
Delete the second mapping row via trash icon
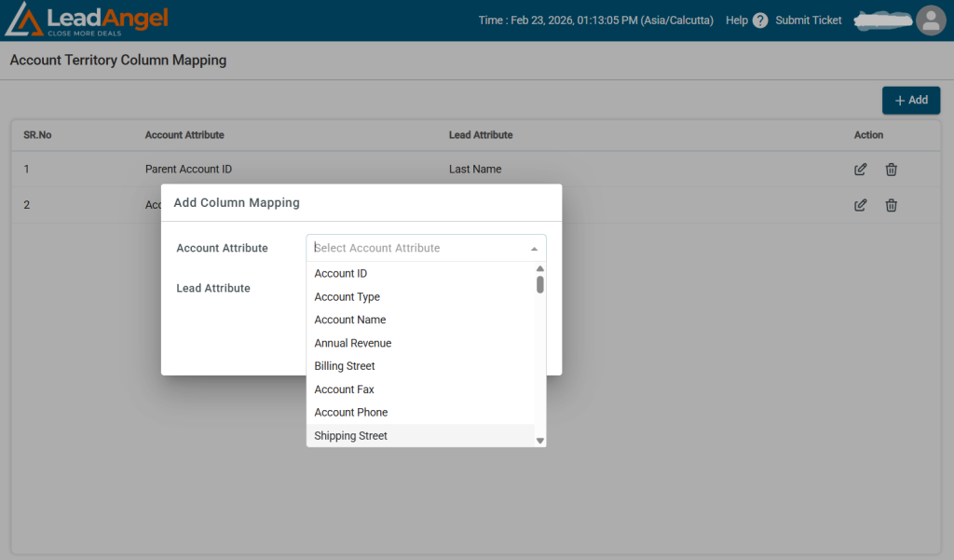891,205
